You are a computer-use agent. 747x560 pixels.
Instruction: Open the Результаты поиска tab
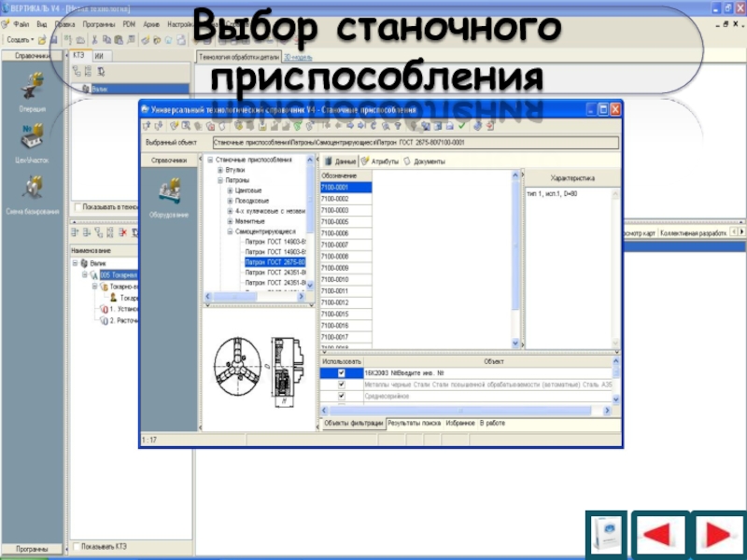point(415,423)
